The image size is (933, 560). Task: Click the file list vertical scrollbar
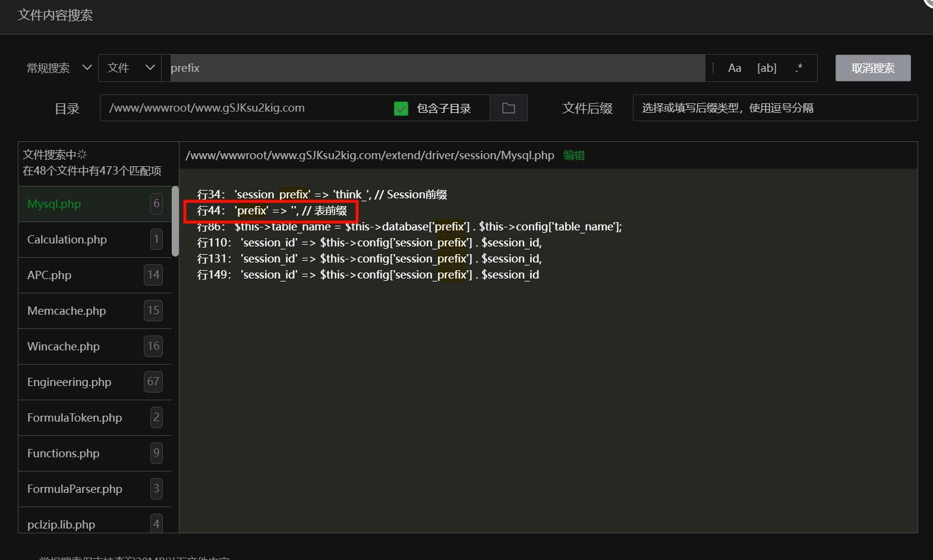coord(175,221)
